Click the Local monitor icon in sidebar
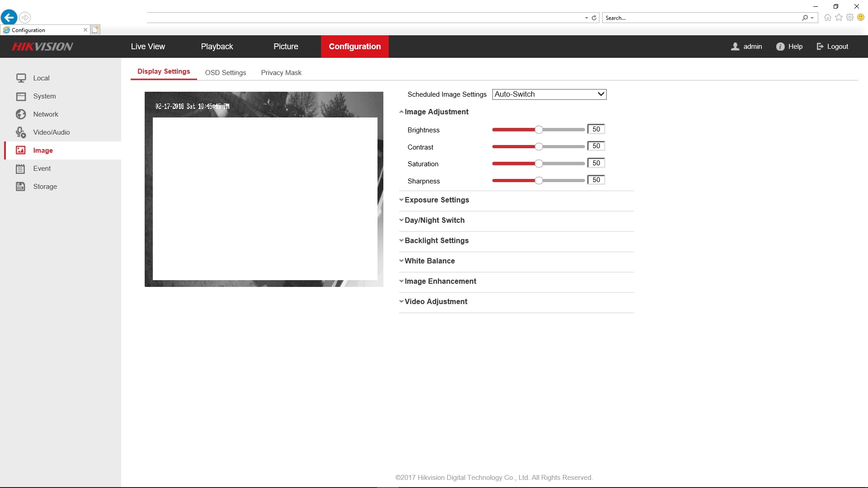This screenshot has width=868, height=488. tap(21, 78)
